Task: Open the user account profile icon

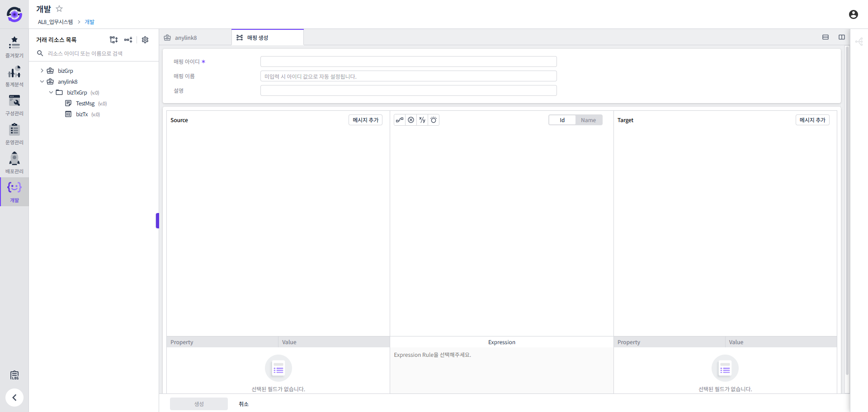Action: coord(854,14)
